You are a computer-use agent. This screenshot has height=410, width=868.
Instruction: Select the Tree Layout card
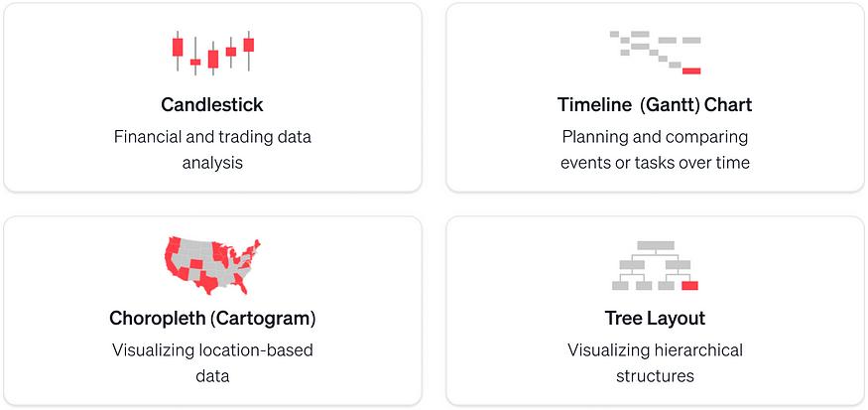656,311
